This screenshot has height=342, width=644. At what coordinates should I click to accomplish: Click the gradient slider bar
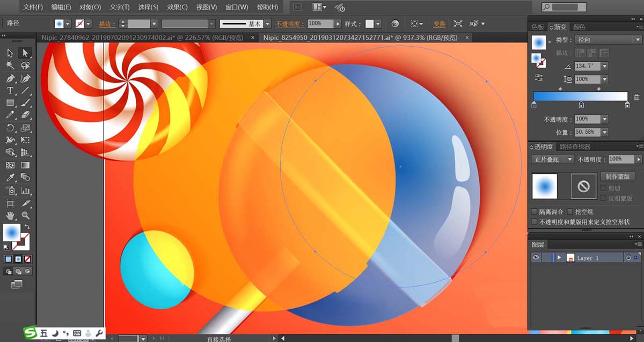(x=580, y=96)
